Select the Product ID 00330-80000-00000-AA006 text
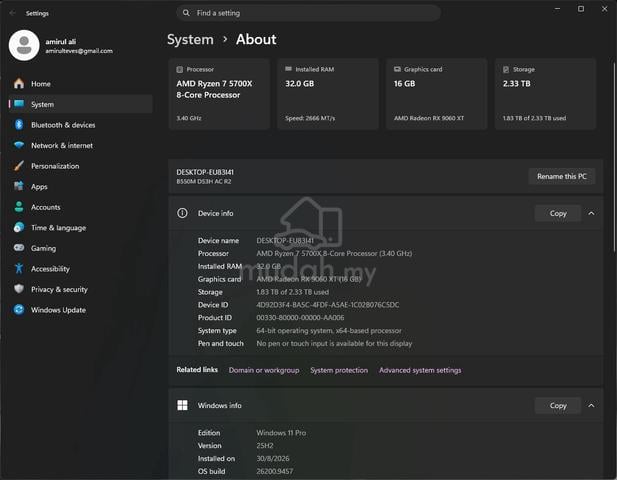The width and height of the screenshot is (617, 480). [x=300, y=318]
